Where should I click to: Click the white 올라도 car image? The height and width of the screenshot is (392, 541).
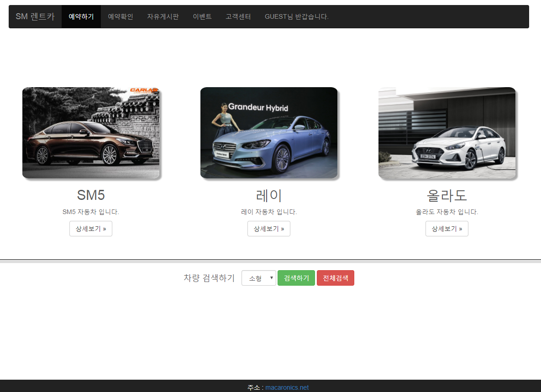(447, 133)
